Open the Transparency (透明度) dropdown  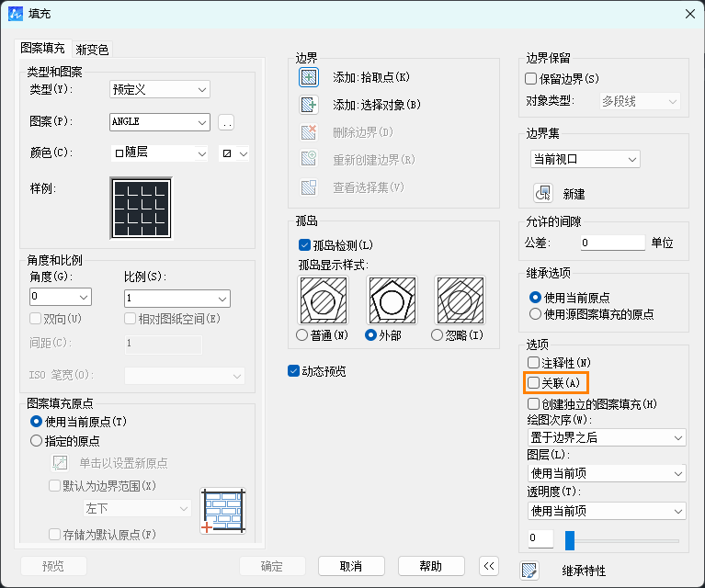click(607, 511)
